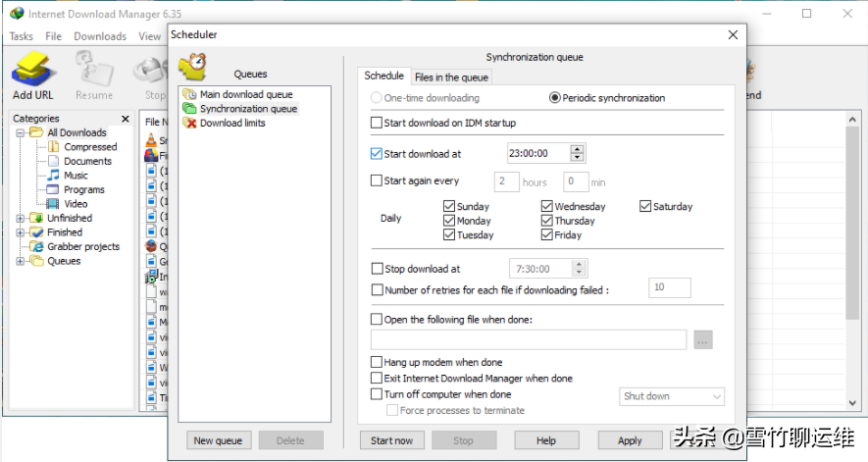Enable Stop download at checkbox
The image size is (868, 462).
pyautogui.click(x=377, y=269)
